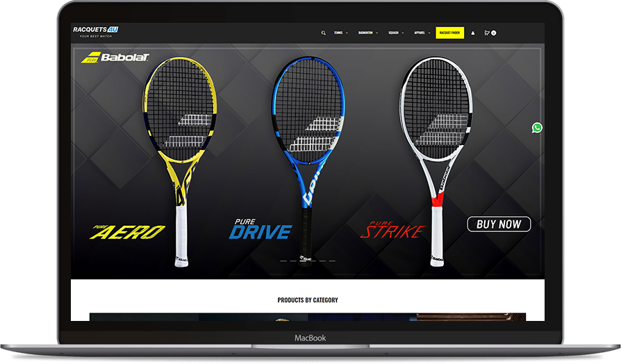
Task: Open the Apparel menu item
Action: 420,33
